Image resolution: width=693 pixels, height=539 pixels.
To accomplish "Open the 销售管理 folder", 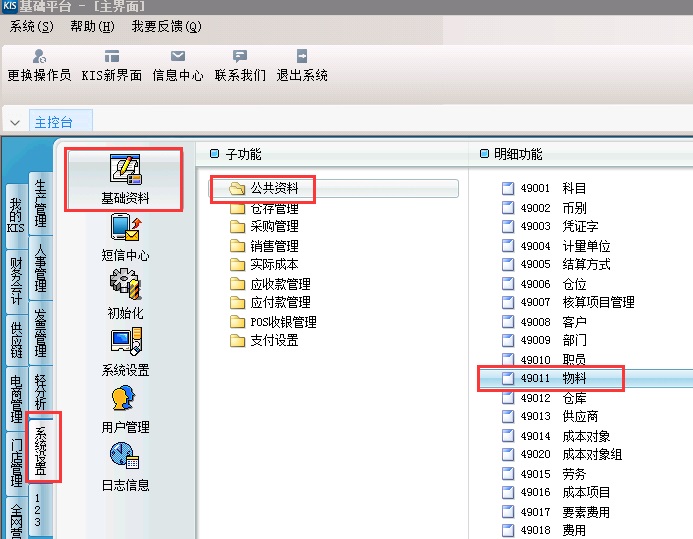I will click(x=264, y=246).
